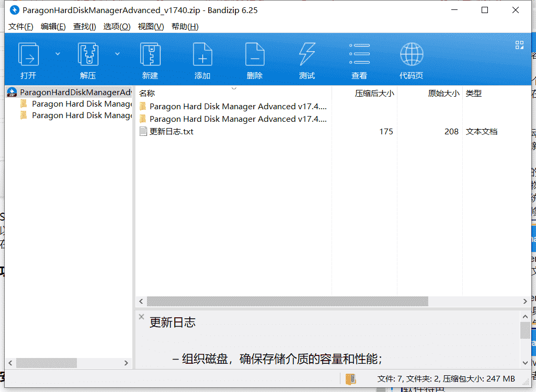Click the status bar text 文件: 7, 文件夹: 2

[x=408, y=378]
